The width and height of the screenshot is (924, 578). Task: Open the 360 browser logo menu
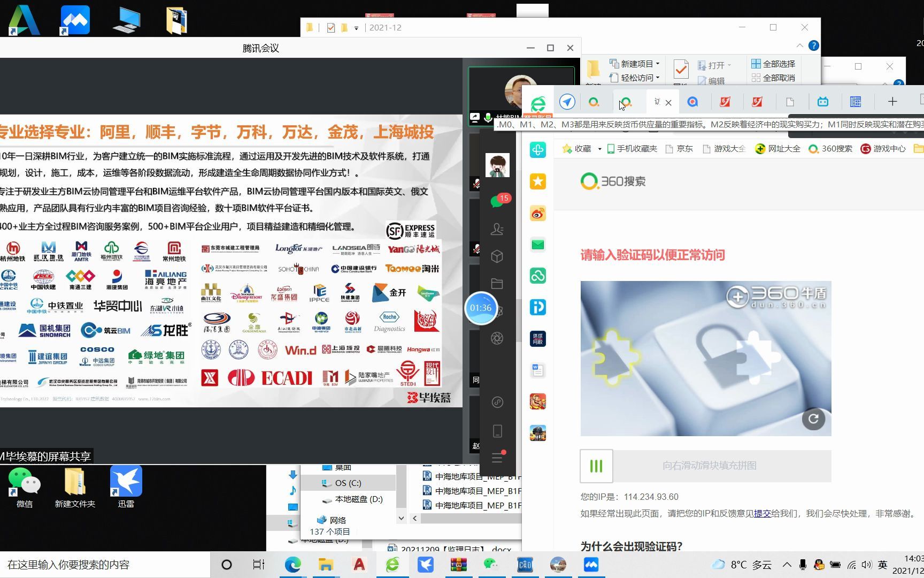pyautogui.click(x=538, y=103)
